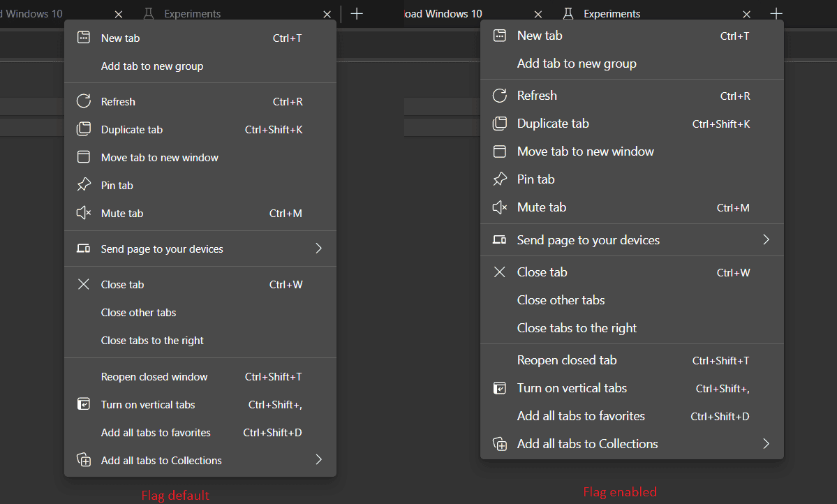
Task: Expand Add all tabs to Collections submenu, right
Action: (x=766, y=444)
